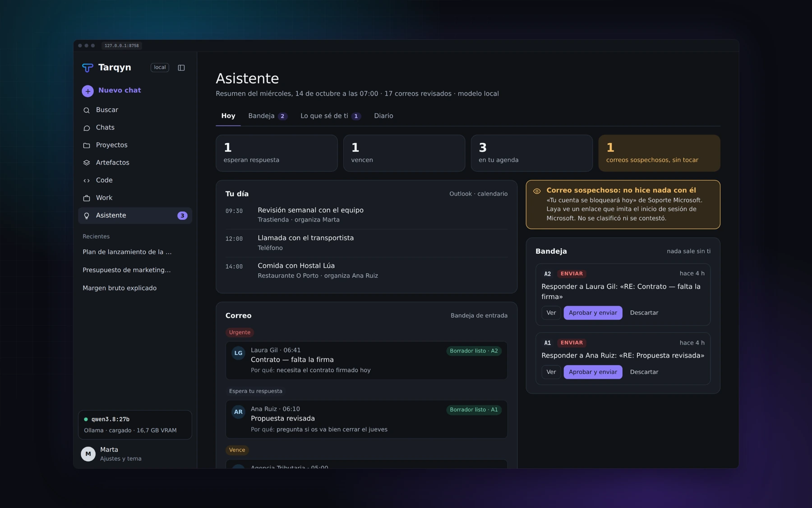This screenshot has width=812, height=508.
Task: Click the Buscar magnifier icon
Action: pos(87,110)
